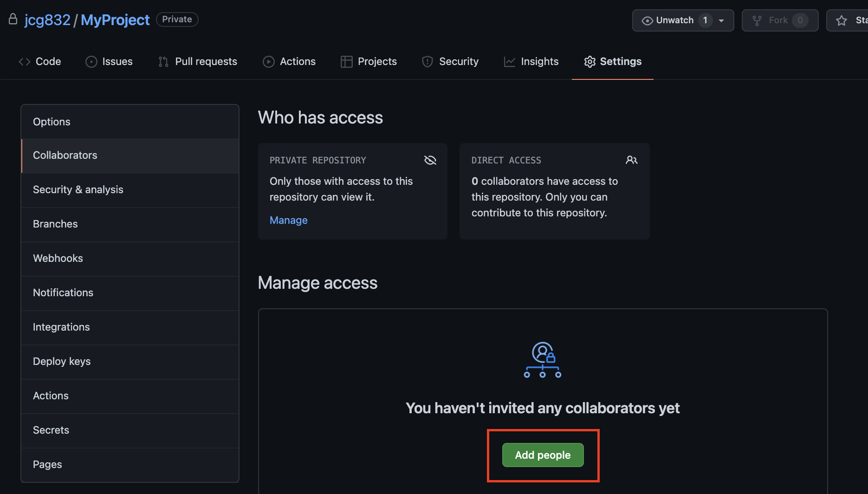Click the Security shield icon
Viewport: 868px width, 494px height.
(x=428, y=62)
